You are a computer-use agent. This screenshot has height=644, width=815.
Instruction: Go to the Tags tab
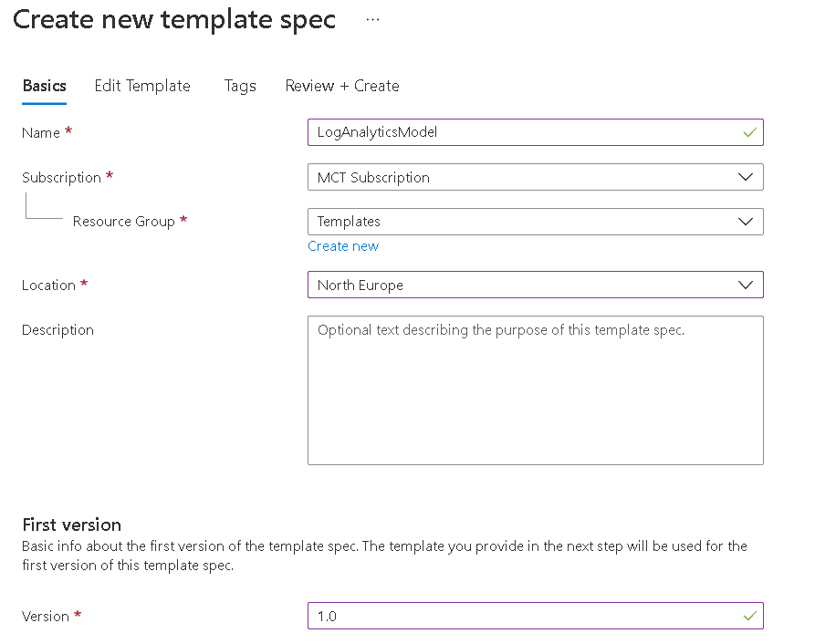240,86
